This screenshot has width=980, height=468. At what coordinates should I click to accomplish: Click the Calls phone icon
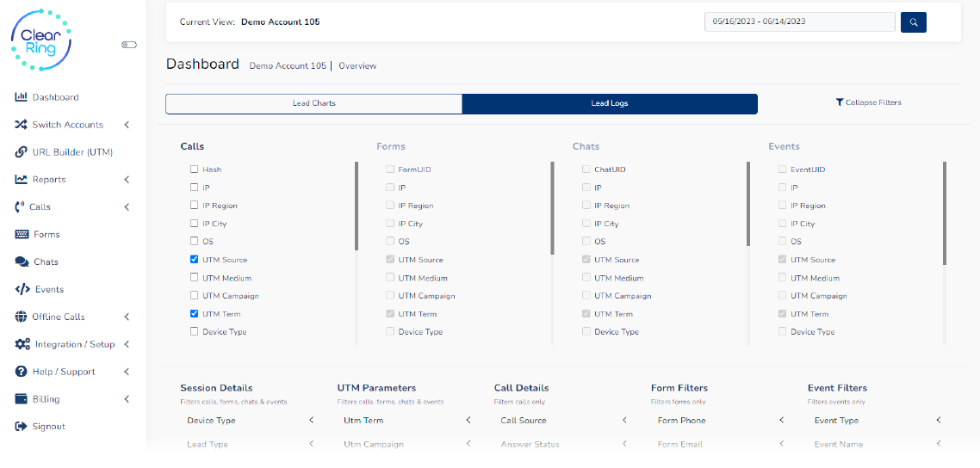pos(20,207)
